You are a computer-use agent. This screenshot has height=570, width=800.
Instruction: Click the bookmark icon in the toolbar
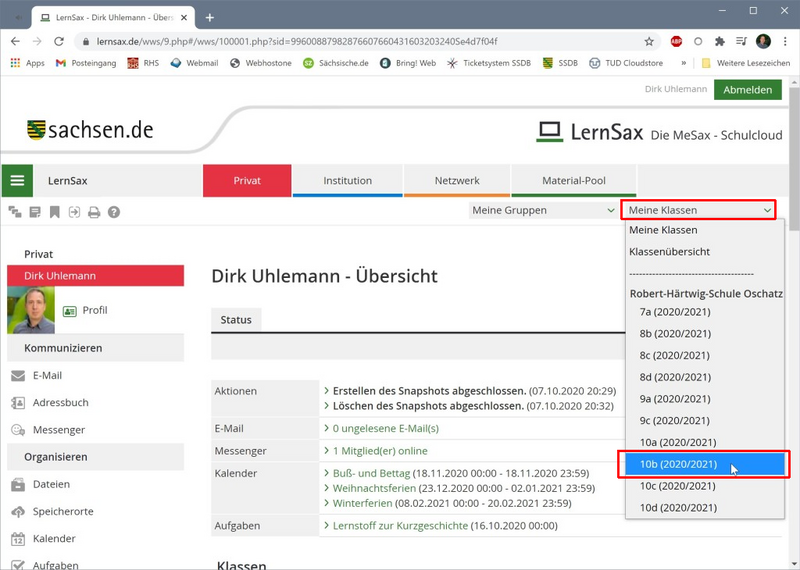coord(55,212)
